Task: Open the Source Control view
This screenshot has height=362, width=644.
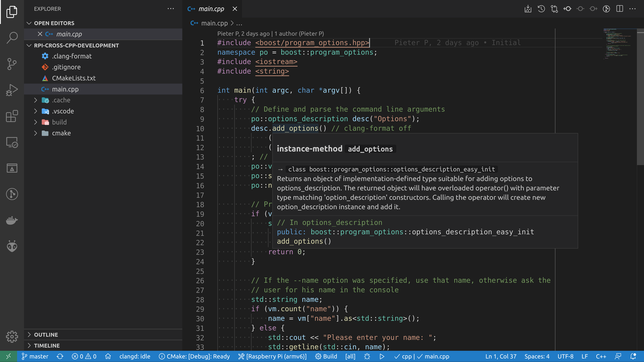Action: [12, 64]
